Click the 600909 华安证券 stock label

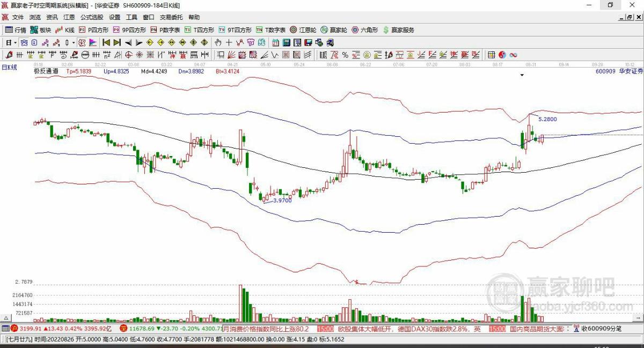(x=619, y=71)
